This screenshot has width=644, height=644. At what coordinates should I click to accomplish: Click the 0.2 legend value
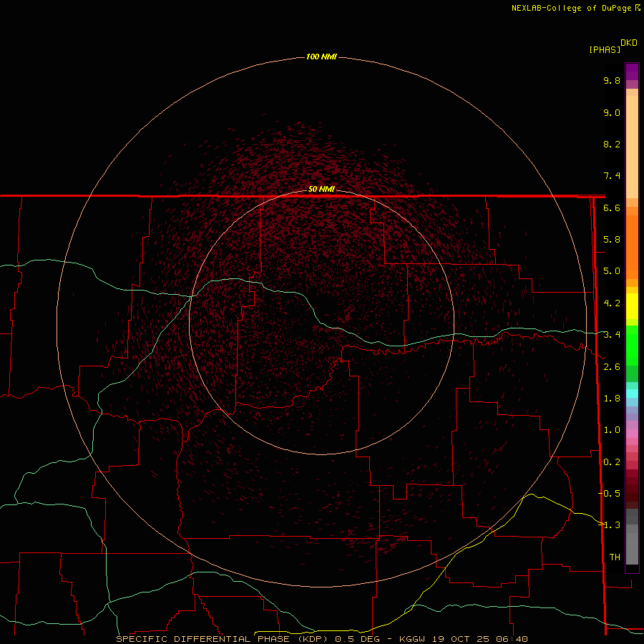coord(612,462)
